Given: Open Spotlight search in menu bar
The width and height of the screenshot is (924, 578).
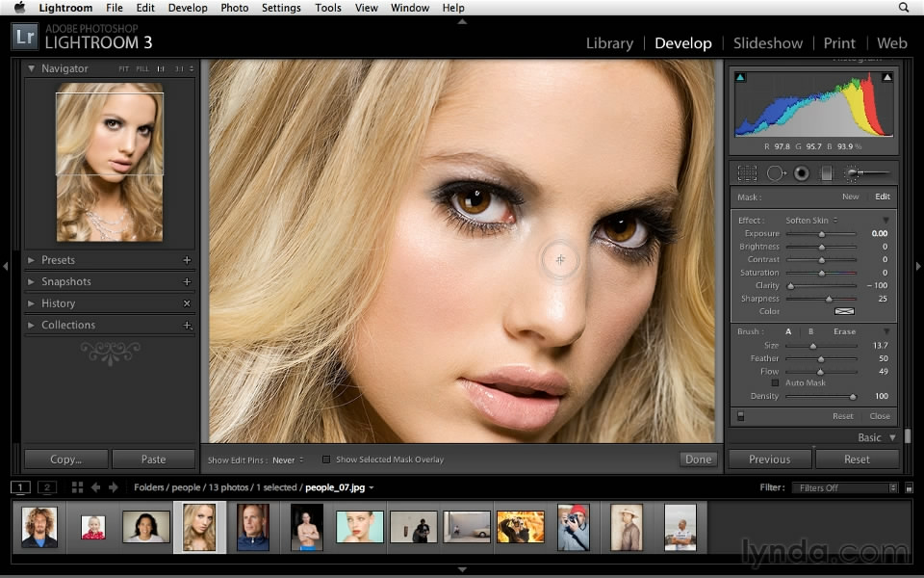Looking at the screenshot, I should [904, 7].
